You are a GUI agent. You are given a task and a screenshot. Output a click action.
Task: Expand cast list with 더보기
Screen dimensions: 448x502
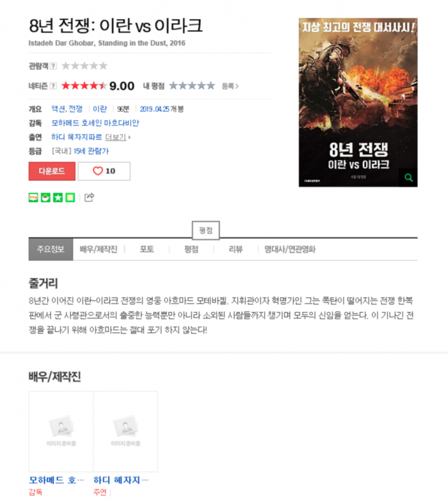[x=116, y=137]
